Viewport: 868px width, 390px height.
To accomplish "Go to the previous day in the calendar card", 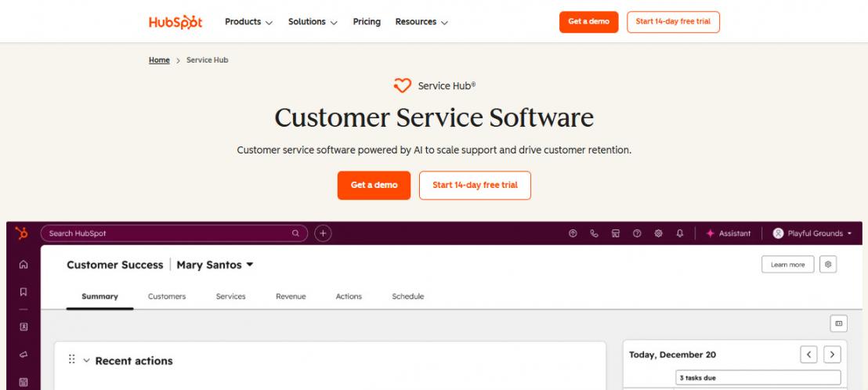I will [x=808, y=355].
